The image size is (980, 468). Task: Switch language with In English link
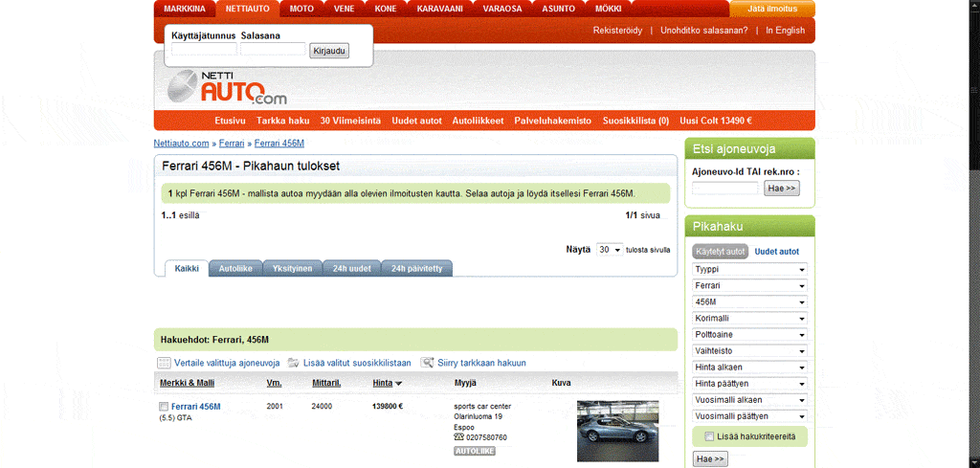(x=785, y=30)
